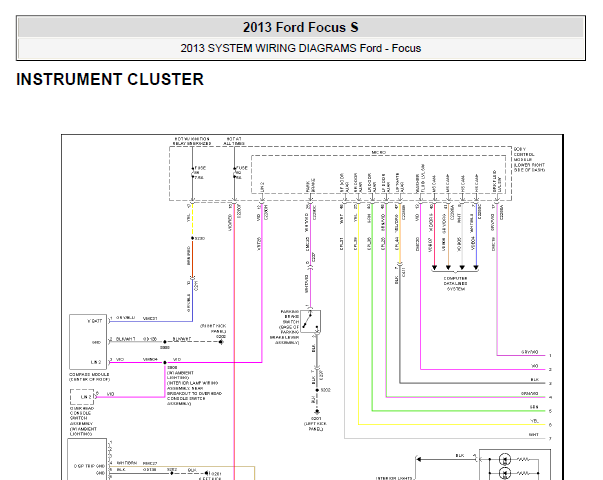Click the "GRN" label at output 5
The width and height of the screenshot is (603, 480).
point(534,407)
